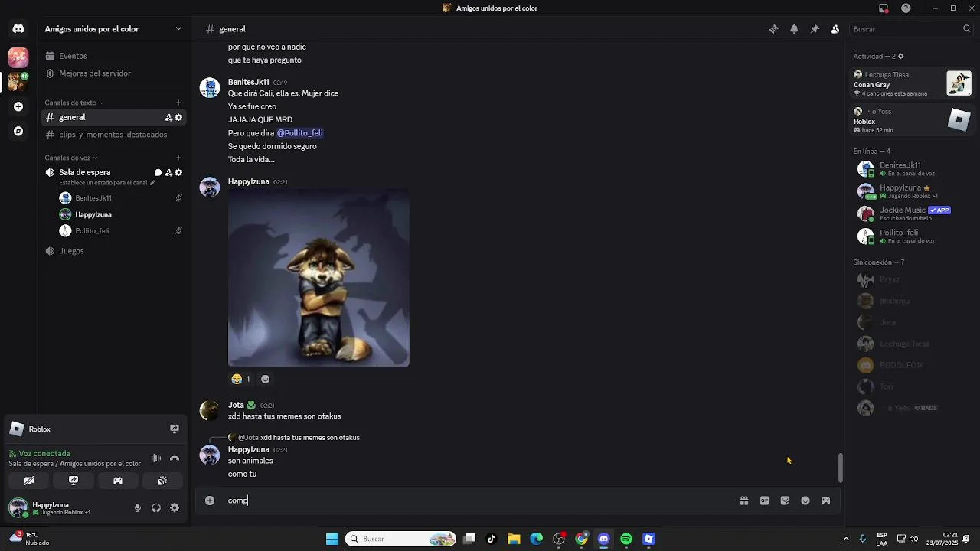Open TikTok from the taskbar

(x=492, y=539)
